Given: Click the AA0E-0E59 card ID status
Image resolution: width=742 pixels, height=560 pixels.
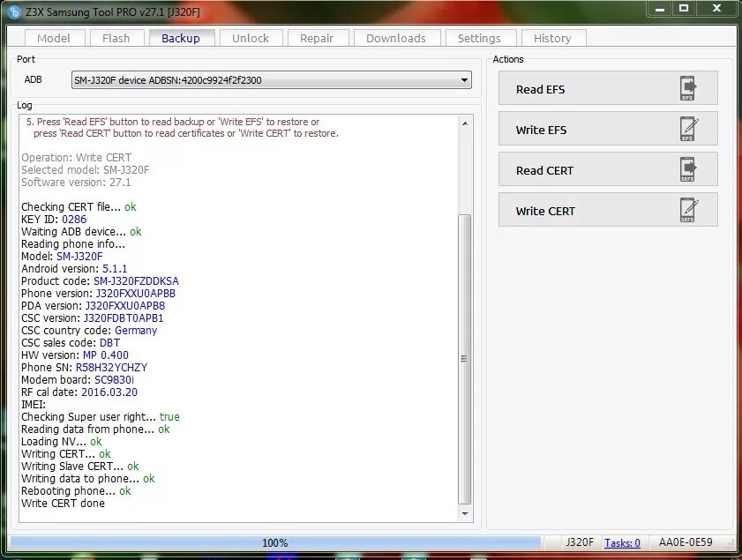Looking at the screenshot, I should 686,542.
